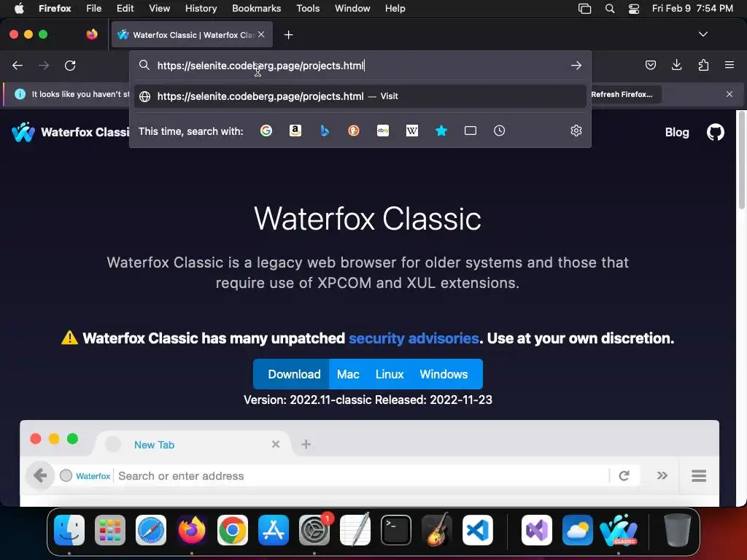Open the Firefox hamburger application menu
Screen dimensions: 747x560
click(x=729, y=65)
